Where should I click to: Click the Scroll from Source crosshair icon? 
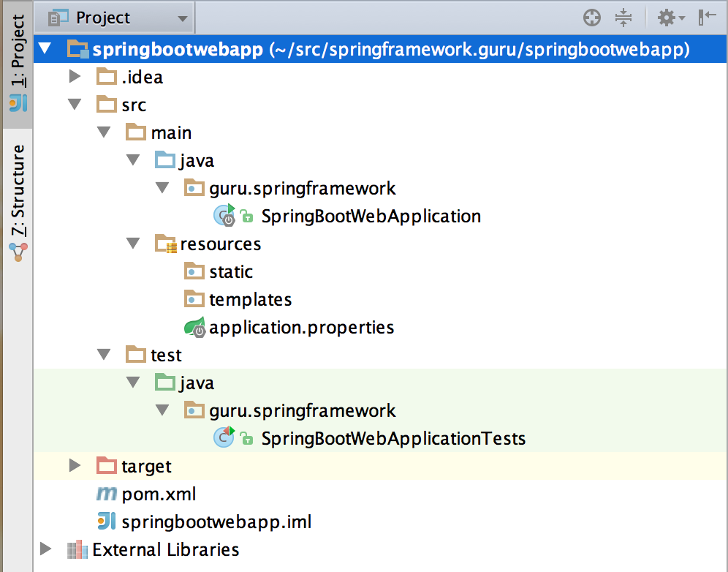592,18
